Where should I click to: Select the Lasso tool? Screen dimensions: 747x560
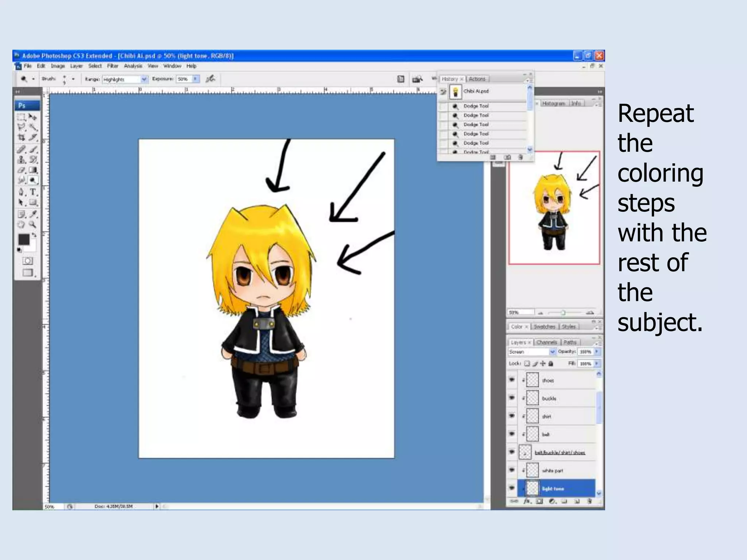coord(22,127)
